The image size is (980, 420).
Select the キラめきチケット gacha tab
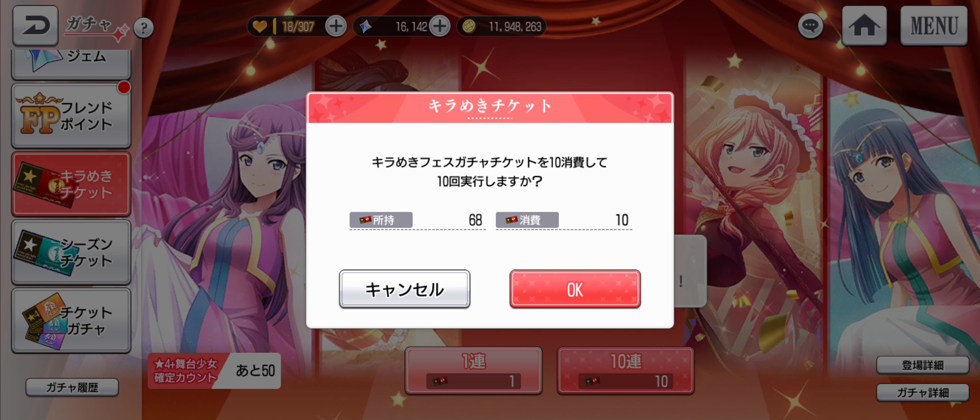pyautogui.click(x=71, y=184)
